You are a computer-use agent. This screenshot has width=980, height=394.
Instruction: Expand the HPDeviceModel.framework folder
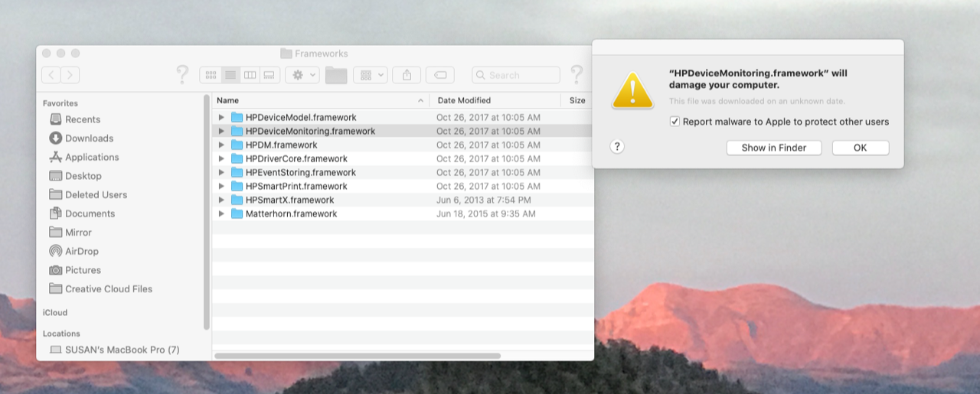(x=221, y=118)
